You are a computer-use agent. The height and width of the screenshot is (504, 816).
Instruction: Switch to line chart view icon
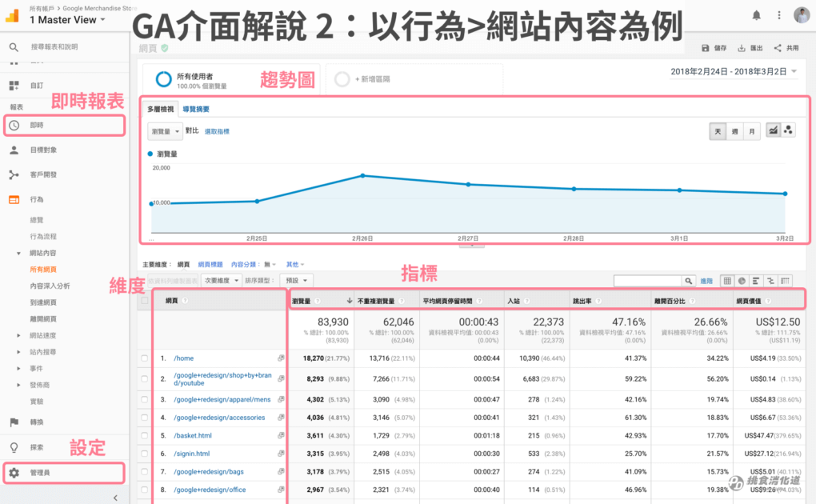(773, 130)
